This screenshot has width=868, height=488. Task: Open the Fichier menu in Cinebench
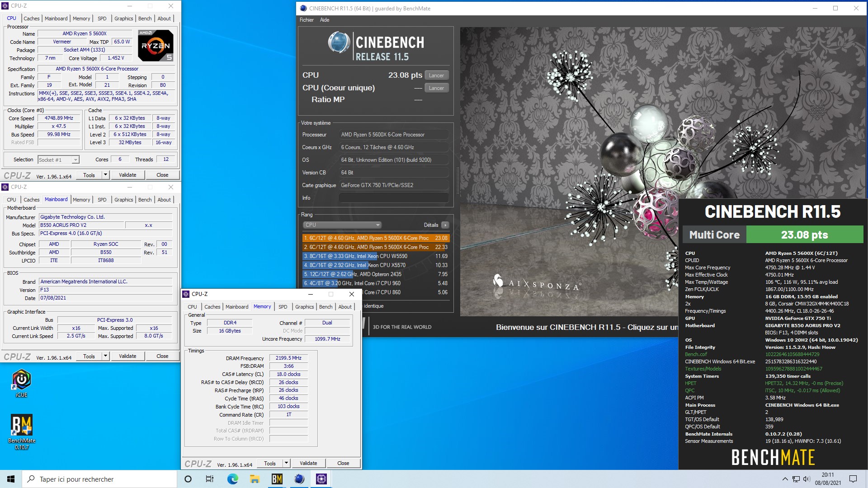click(x=307, y=20)
